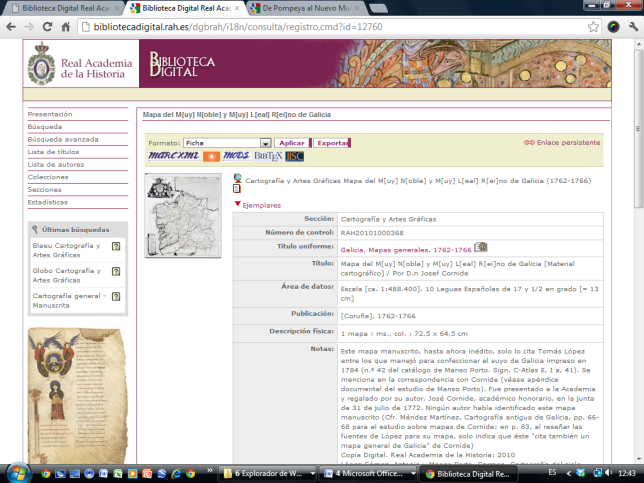Bookmark this page with the star icon
The width and height of the screenshot is (644, 483).
click(x=593, y=27)
